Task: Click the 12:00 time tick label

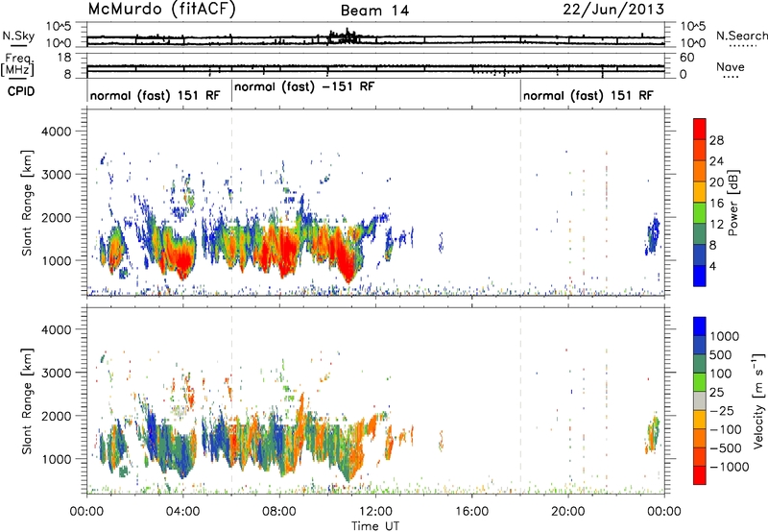Action: point(375,512)
